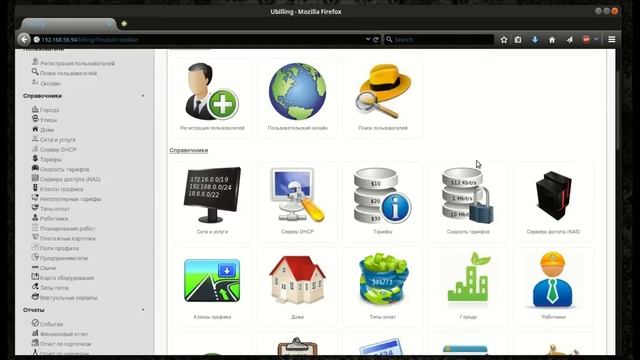Open Виртуальные сервисы in the sidebar
Screen dimensions: 640x360
[x=69, y=298]
